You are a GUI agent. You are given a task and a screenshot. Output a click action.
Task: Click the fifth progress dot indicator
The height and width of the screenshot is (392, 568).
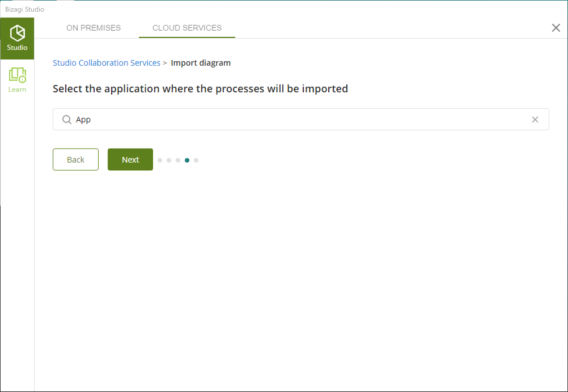pos(196,160)
